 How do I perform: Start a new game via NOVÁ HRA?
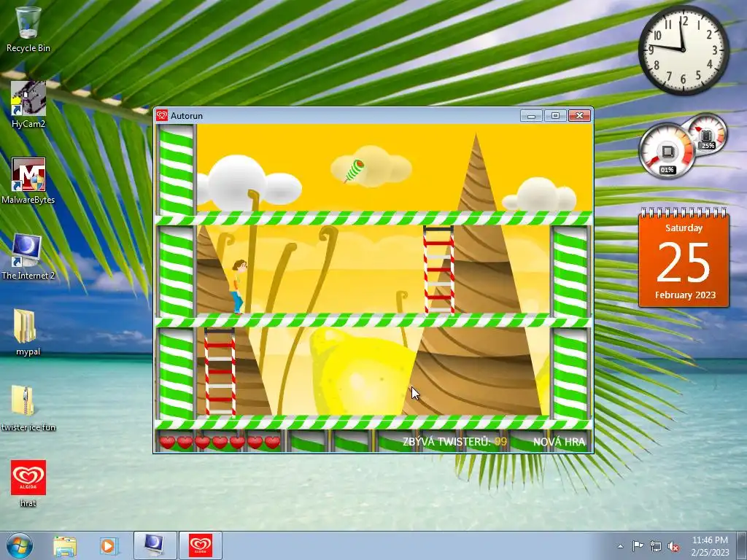(559, 442)
